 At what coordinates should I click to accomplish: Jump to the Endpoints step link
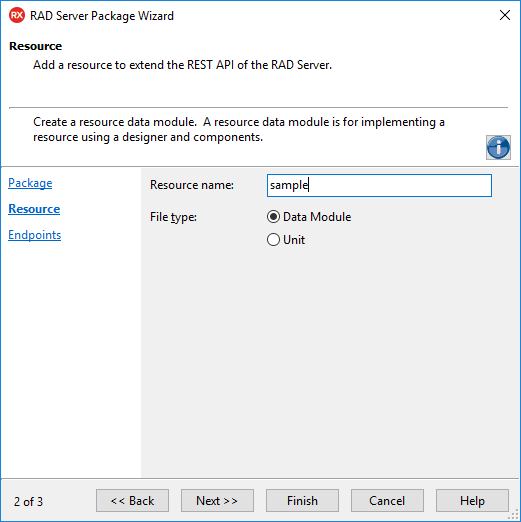[34, 235]
